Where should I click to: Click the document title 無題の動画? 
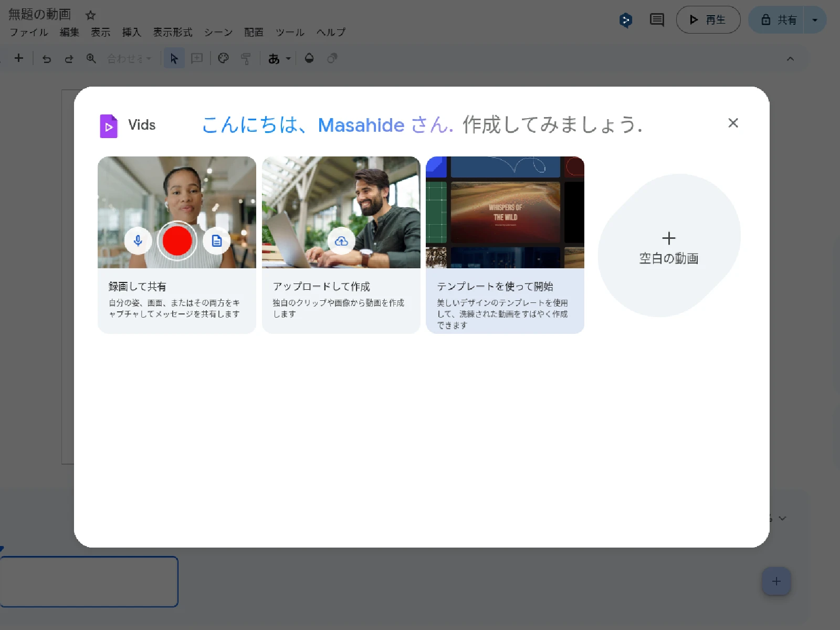pos(40,14)
